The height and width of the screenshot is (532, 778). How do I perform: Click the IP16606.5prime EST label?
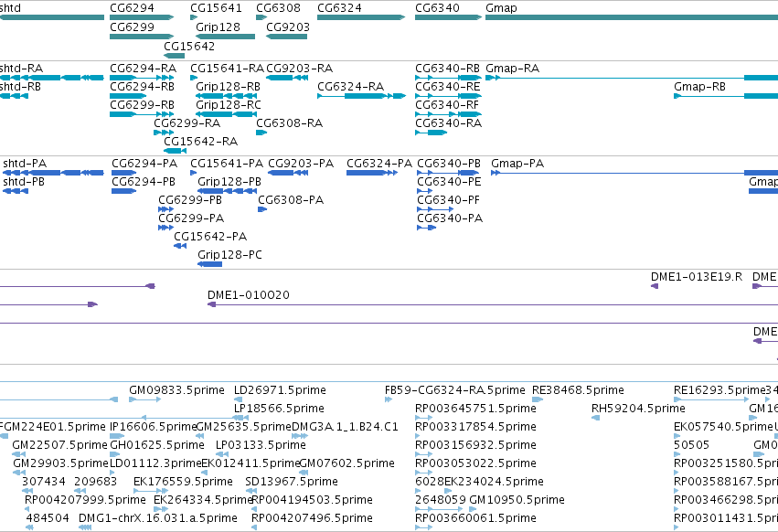(x=154, y=426)
